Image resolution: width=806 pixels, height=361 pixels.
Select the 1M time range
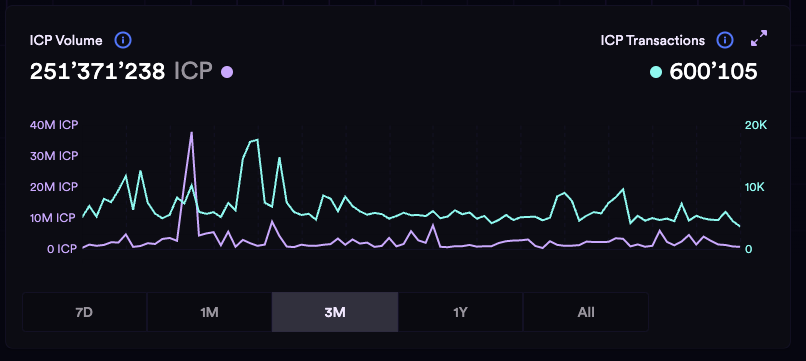209,312
